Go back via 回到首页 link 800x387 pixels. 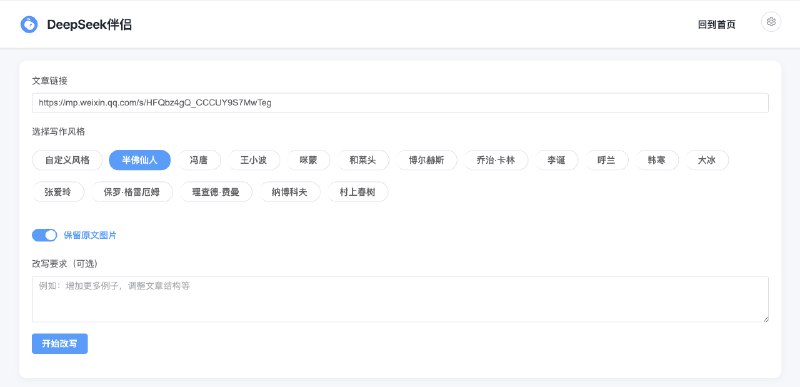point(717,24)
